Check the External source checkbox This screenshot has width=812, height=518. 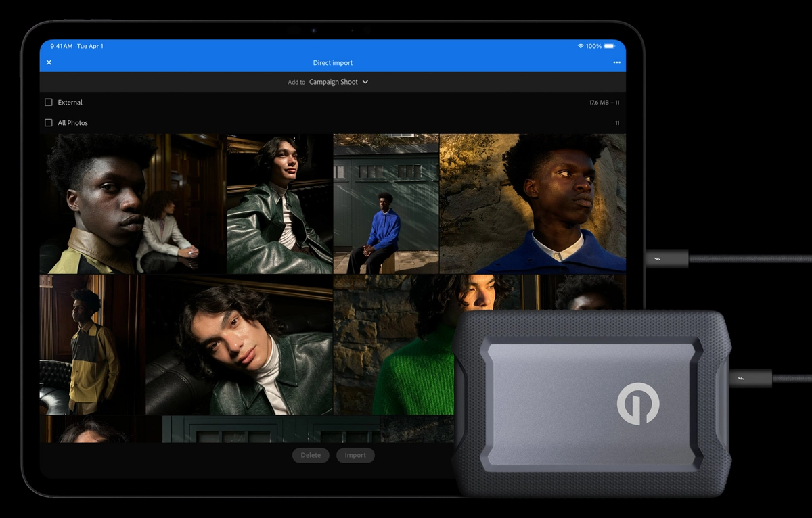click(48, 102)
